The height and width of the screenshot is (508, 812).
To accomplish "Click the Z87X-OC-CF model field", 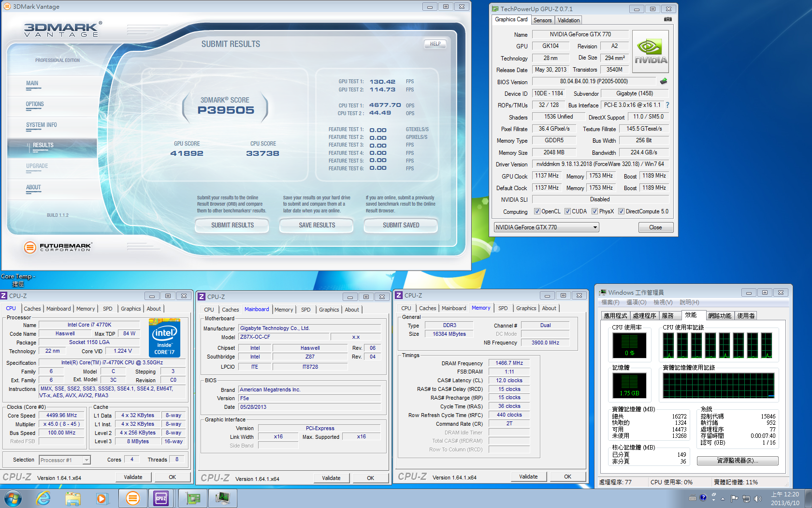I will tap(285, 337).
